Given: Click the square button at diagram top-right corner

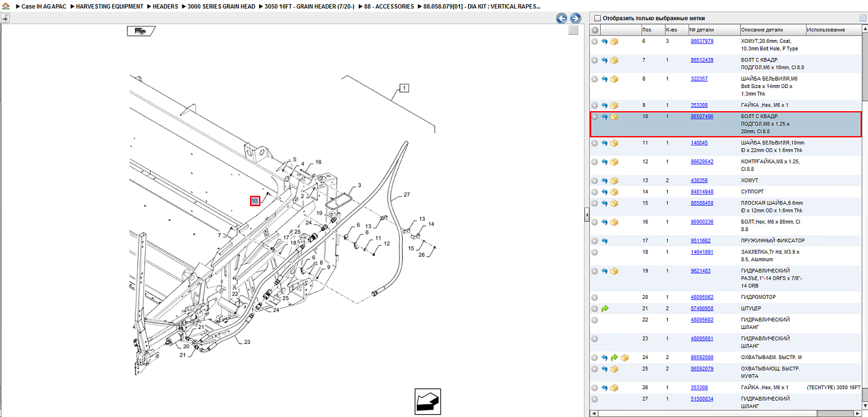Looking at the screenshot, I should [x=573, y=30].
